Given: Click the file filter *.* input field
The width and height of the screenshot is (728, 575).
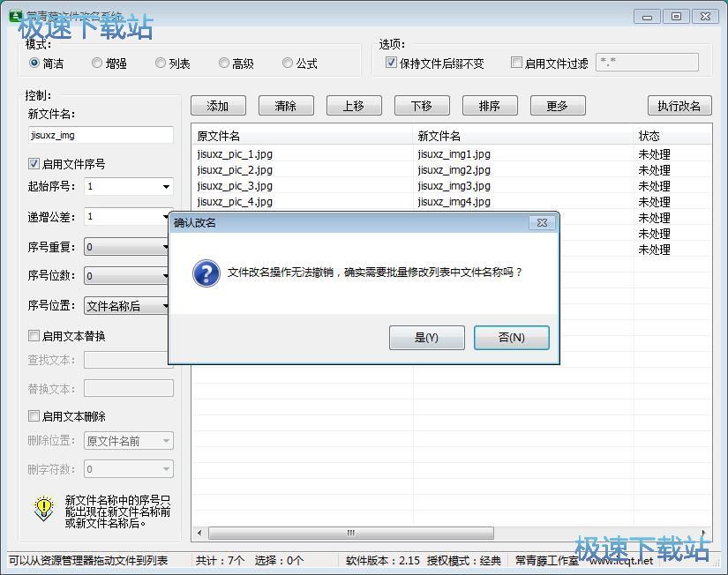Looking at the screenshot, I should point(647,63).
